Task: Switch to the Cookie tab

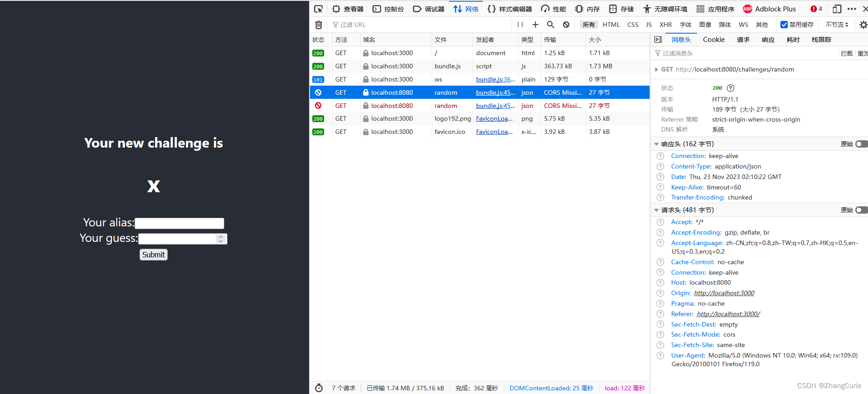Action: point(713,40)
